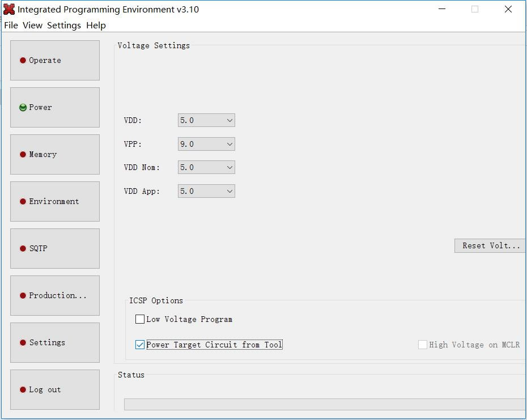Viewport: 527px width, 420px height.
Task: Click the red dot icon beside Production
Action: (23, 296)
